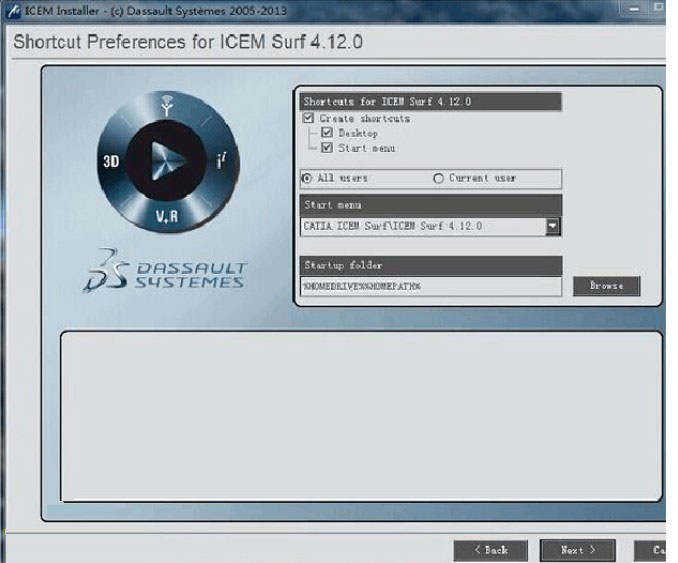
Task: Click the Start menu section header
Action: [x=431, y=205]
